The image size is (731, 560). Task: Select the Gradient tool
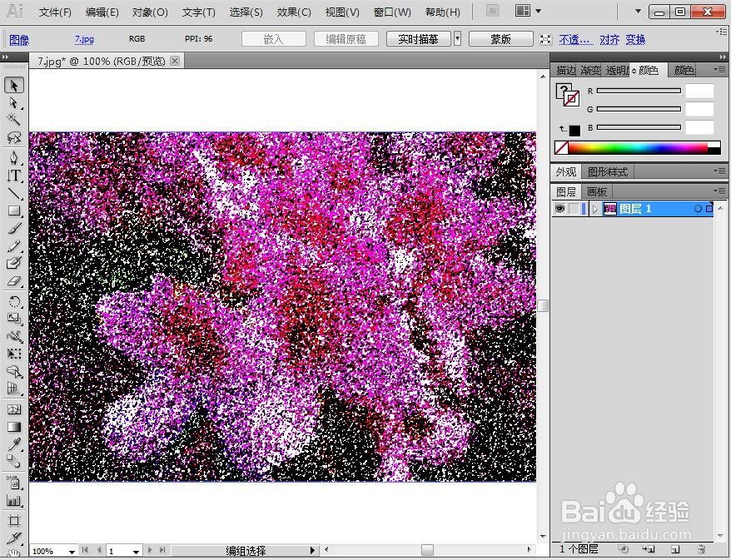pyautogui.click(x=14, y=427)
